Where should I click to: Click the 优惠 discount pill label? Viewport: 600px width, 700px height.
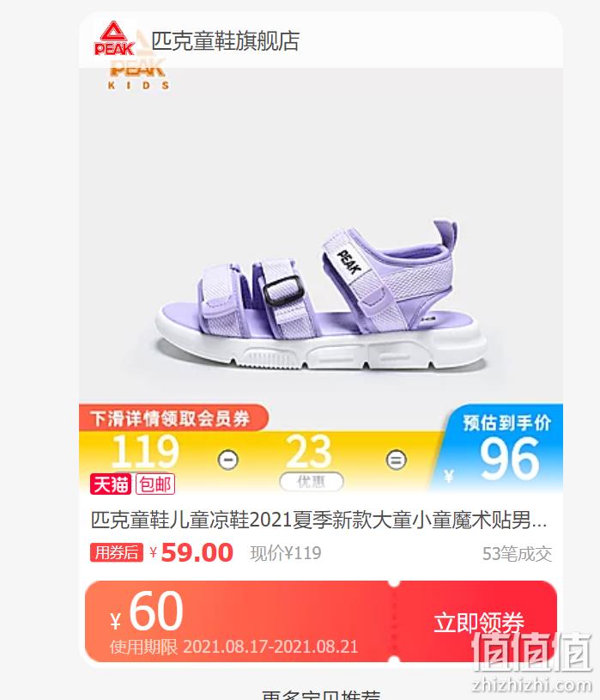[x=312, y=481]
